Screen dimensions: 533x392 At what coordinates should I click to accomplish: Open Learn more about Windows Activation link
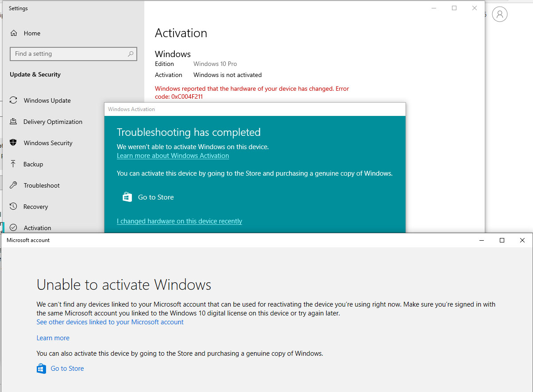point(173,156)
